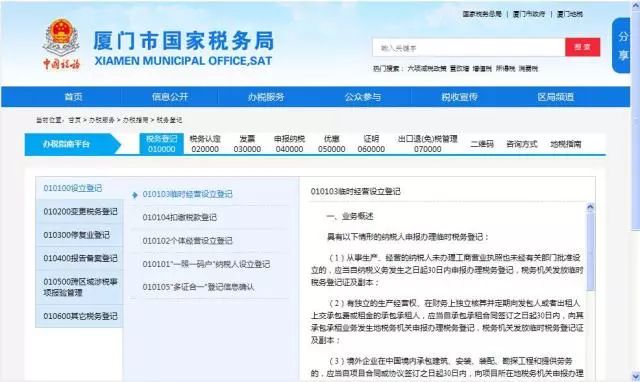Click hot search term 消费税

click(528, 69)
